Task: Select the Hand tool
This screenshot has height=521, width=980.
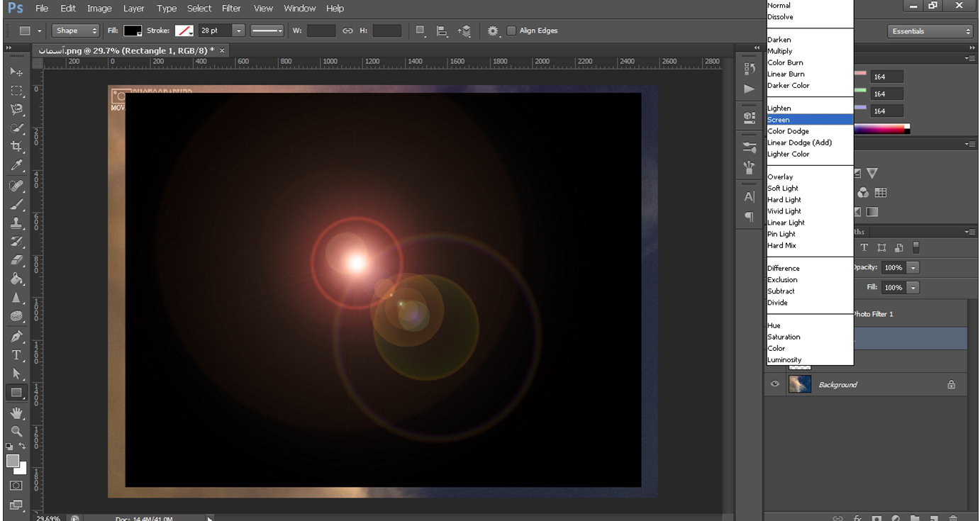Action: click(x=16, y=413)
